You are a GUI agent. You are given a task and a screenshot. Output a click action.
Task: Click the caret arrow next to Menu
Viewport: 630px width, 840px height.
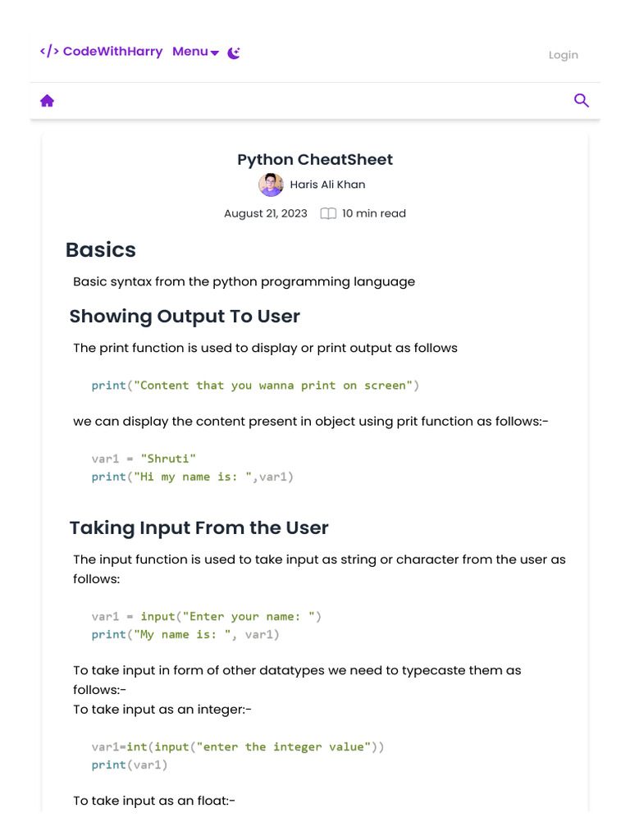point(215,53)
